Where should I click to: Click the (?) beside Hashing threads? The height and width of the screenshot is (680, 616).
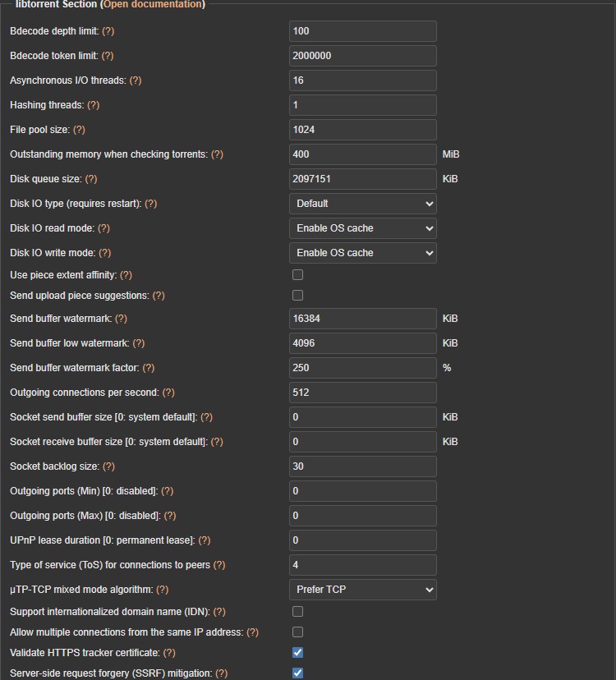coord(94,105)
